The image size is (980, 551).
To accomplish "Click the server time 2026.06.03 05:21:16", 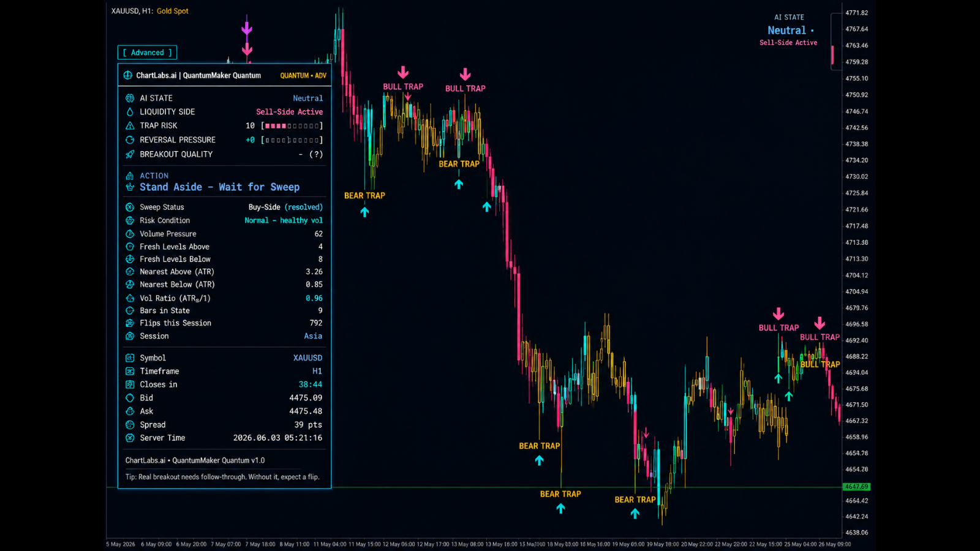I will (277, 438).
